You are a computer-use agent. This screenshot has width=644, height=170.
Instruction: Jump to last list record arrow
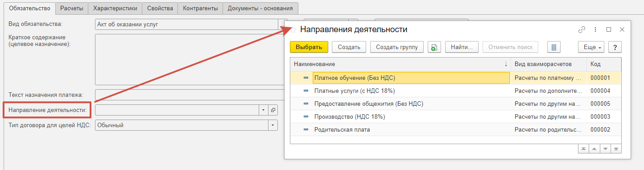point(616,149)
